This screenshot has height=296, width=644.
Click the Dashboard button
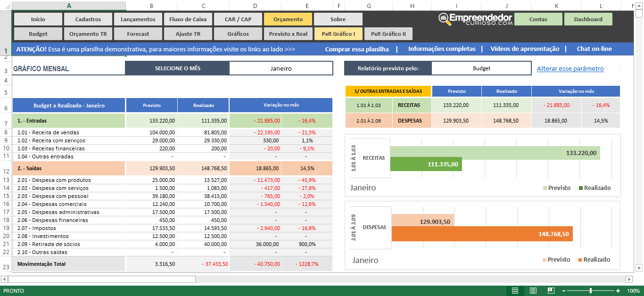(588, 19)
